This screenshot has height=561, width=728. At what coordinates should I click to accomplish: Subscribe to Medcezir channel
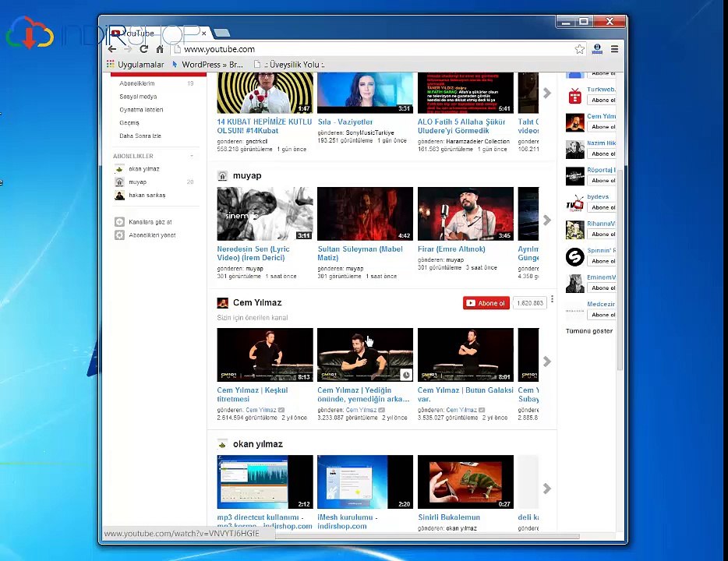tap(602, 315)
